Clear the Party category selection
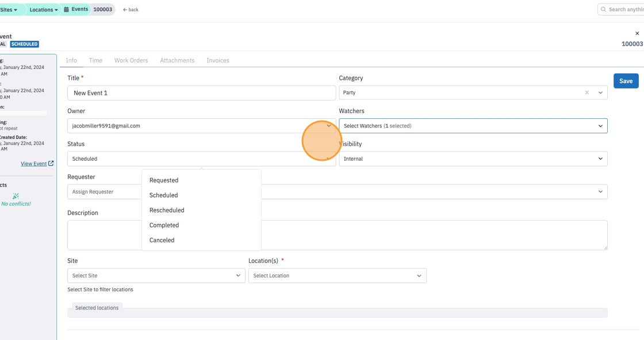 [587, 92]
